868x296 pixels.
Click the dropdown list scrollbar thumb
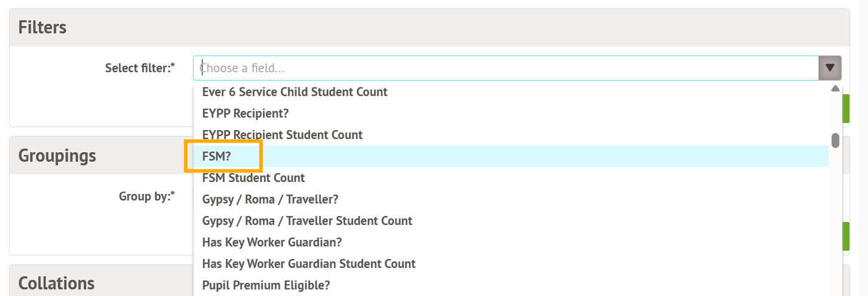(835, 140)
